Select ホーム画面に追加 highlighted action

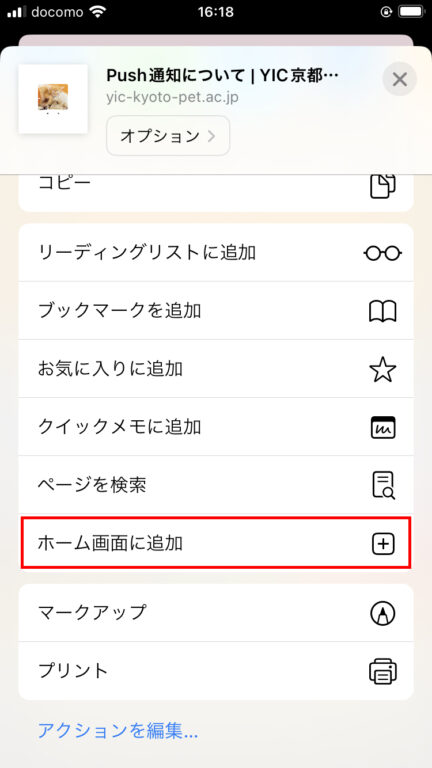tap(216, 543)
